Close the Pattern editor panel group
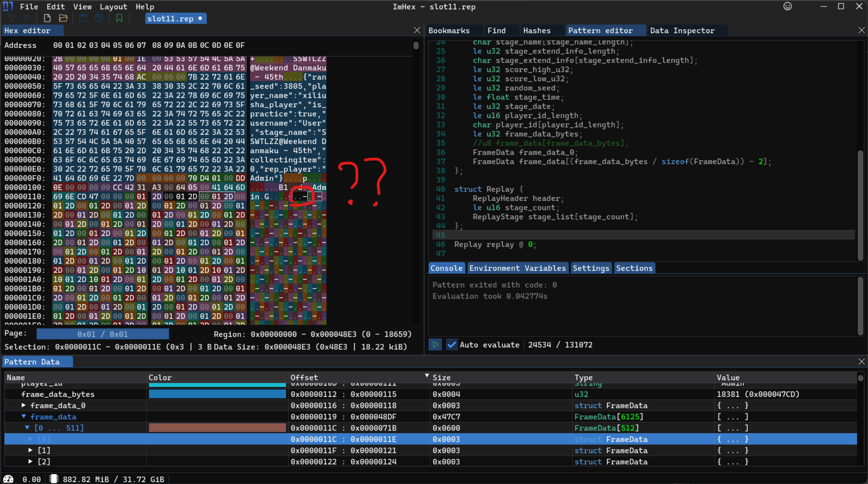 tap(862, 30)
